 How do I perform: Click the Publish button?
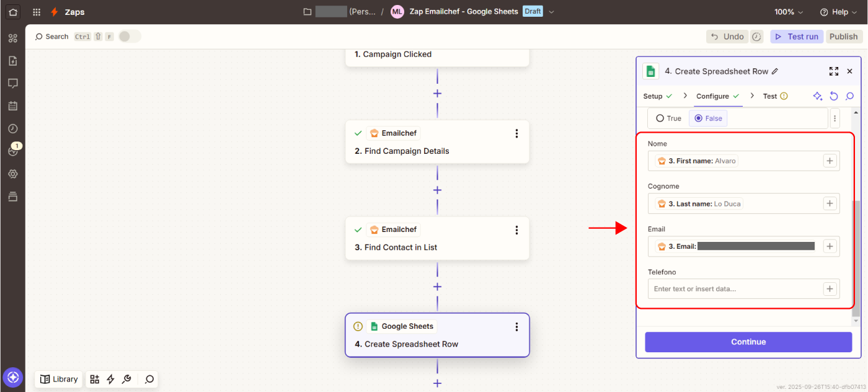click(x=843, y=37)
